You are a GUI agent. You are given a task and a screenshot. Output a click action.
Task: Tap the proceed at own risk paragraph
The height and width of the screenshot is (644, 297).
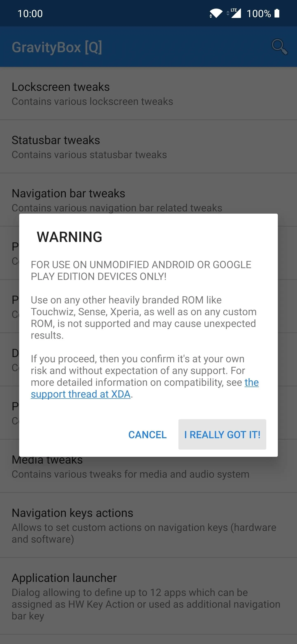click(x=145, y=376)
